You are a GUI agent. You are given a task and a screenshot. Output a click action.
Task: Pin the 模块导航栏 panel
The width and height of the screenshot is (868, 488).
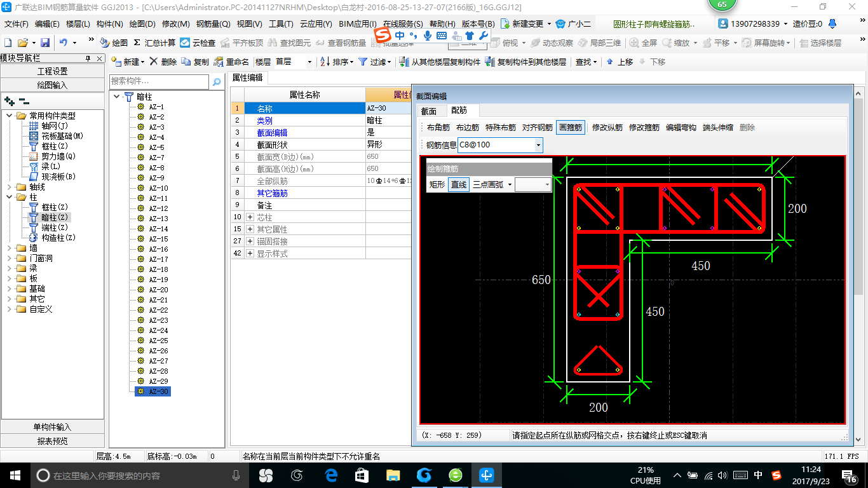(x=88, y=58)
